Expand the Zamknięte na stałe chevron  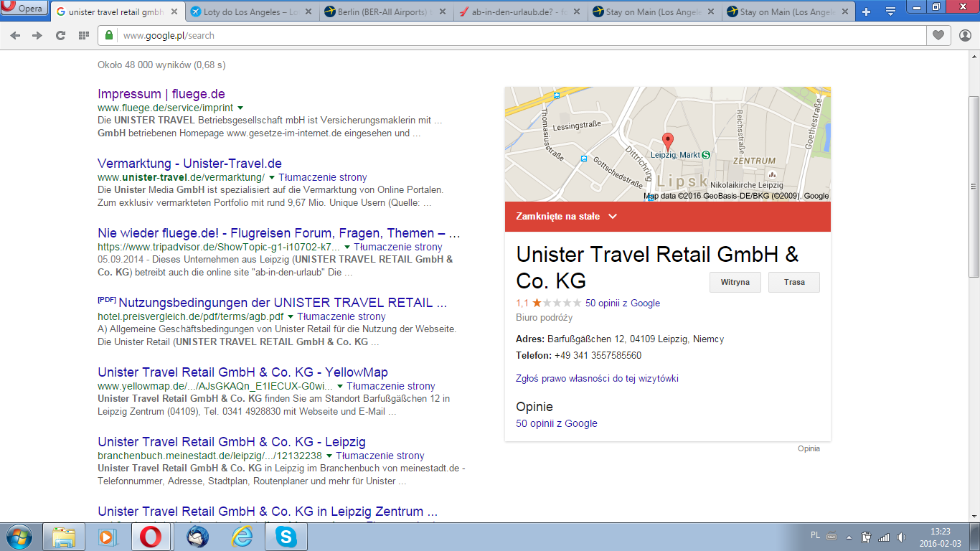[x=612, y=217]
